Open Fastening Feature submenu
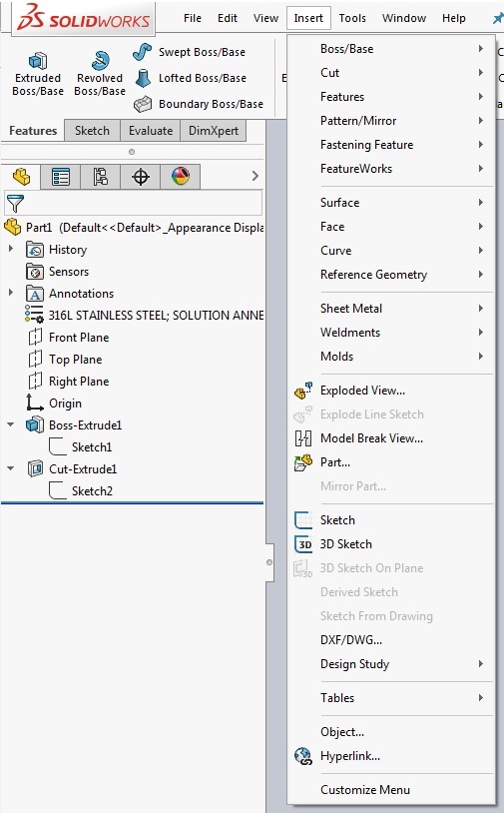Image resolution: width=504 pixels, height=813 pixels. [391, 145]
